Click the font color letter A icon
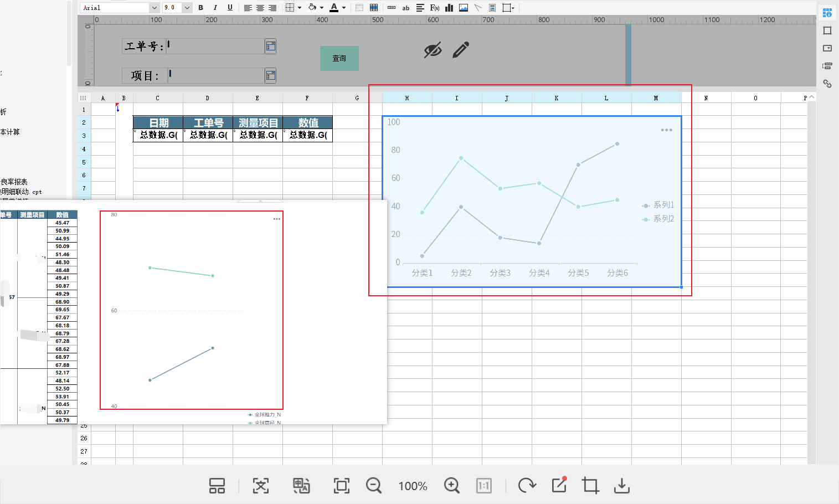Viewport: 839px width, 504px height. click(334, 8)
